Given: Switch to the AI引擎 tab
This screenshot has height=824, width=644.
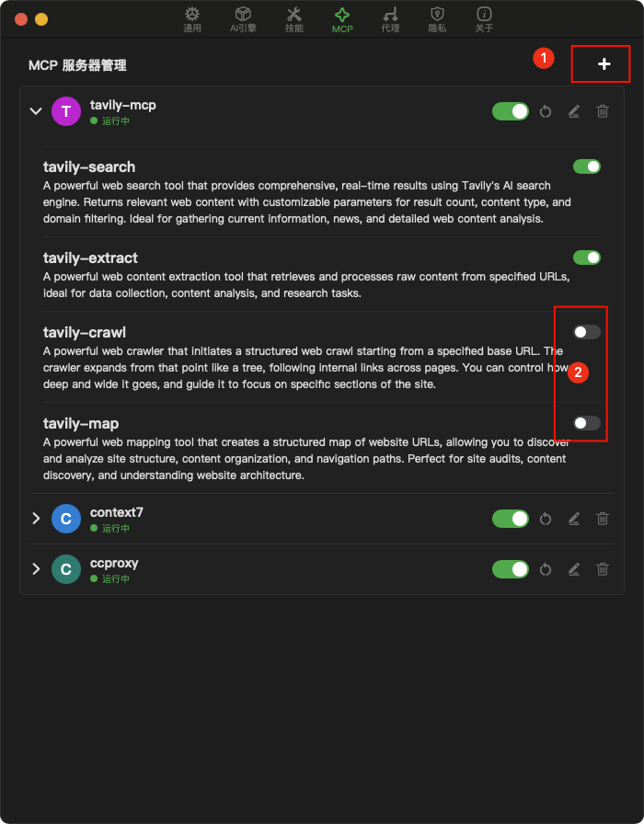Looking at the screenshot, I should [x=243, y=19].
